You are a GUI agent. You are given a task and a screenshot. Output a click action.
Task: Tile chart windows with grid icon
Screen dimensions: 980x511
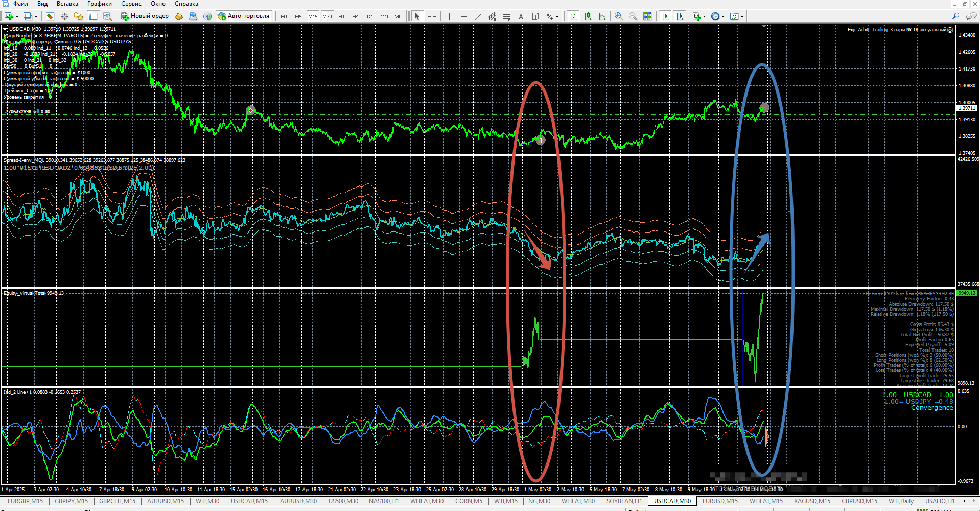click(647, 16)
